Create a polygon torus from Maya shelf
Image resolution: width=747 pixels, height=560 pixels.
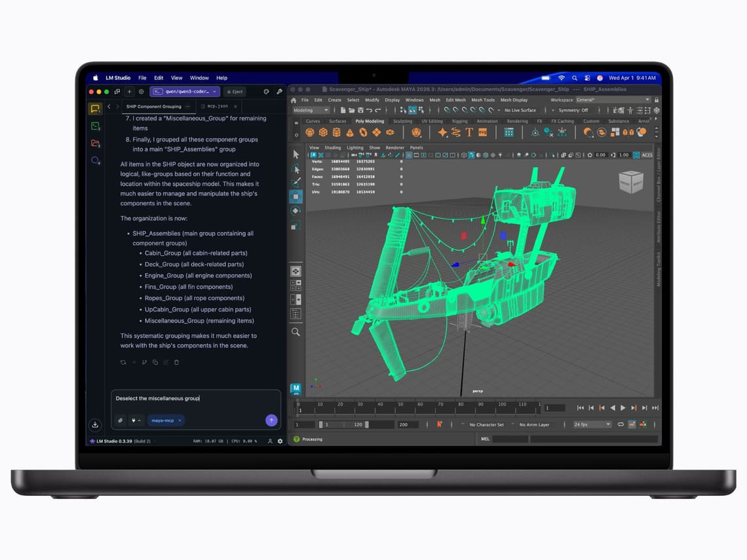point(363,132)
